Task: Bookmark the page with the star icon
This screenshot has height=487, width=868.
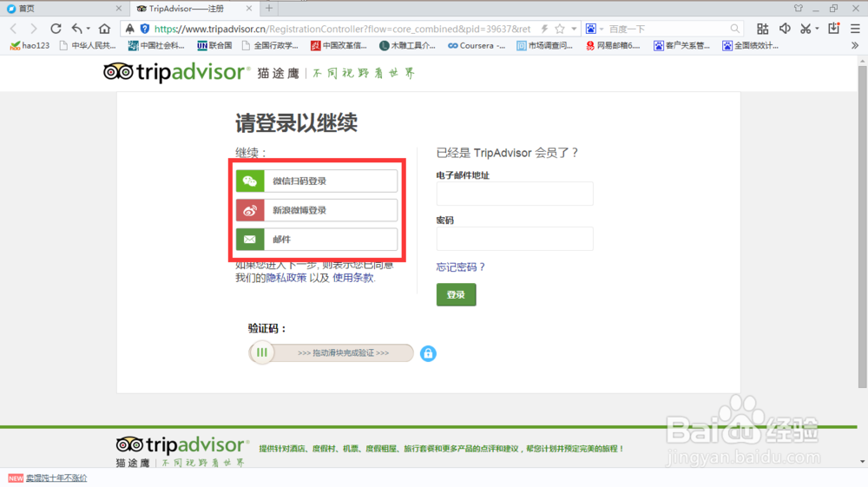Action: click(560, 29)
